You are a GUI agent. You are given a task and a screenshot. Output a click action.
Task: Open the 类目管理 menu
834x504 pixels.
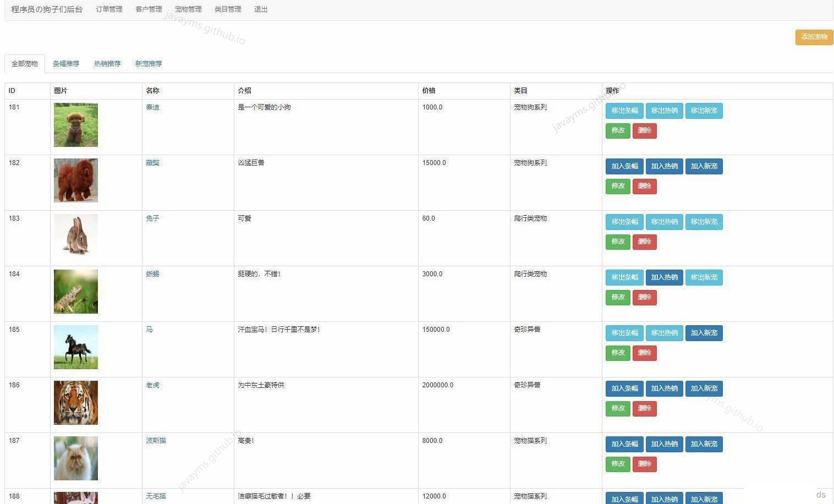pos(227,9)
